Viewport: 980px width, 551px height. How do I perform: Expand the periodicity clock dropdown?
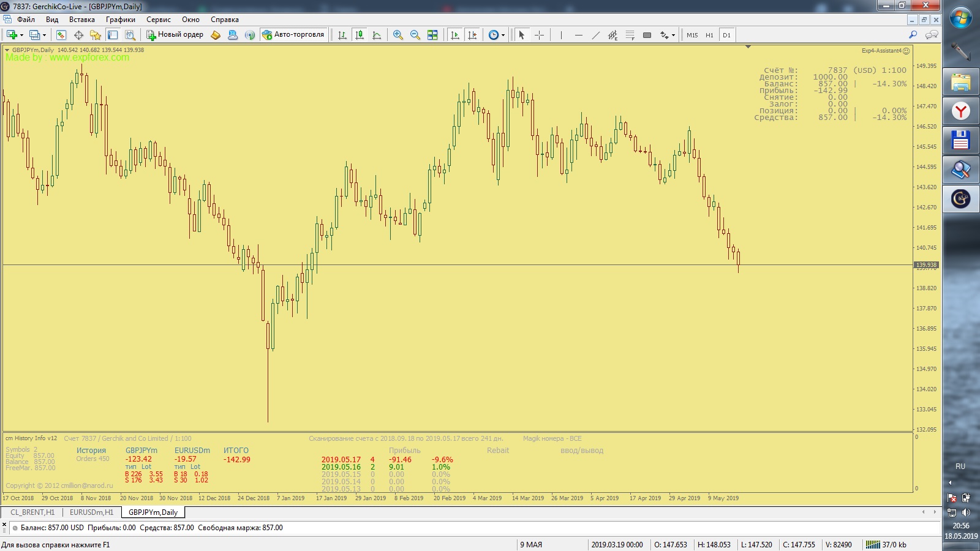tap(503, 36)
